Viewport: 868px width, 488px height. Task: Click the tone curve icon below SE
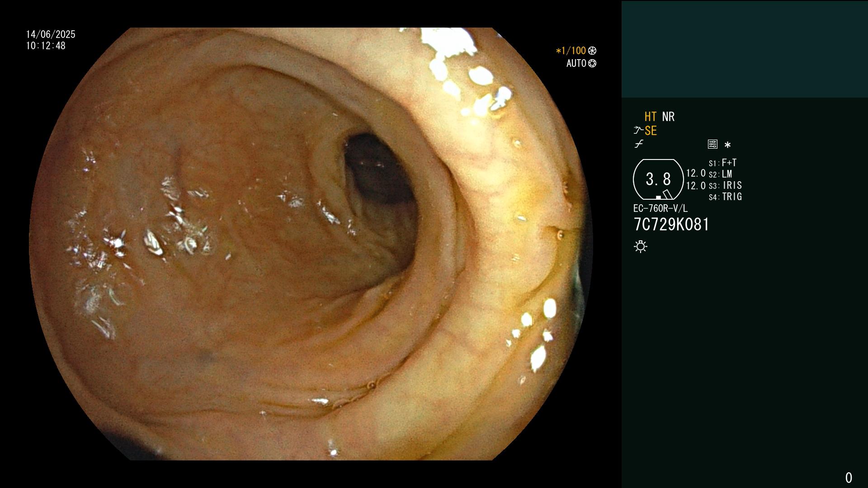(x=639, y=144)
